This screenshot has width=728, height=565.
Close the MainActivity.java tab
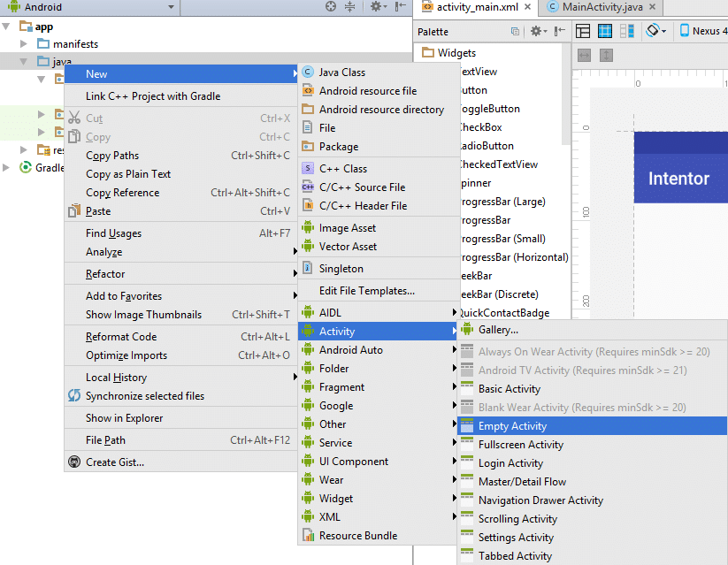[x=652, y=7]
